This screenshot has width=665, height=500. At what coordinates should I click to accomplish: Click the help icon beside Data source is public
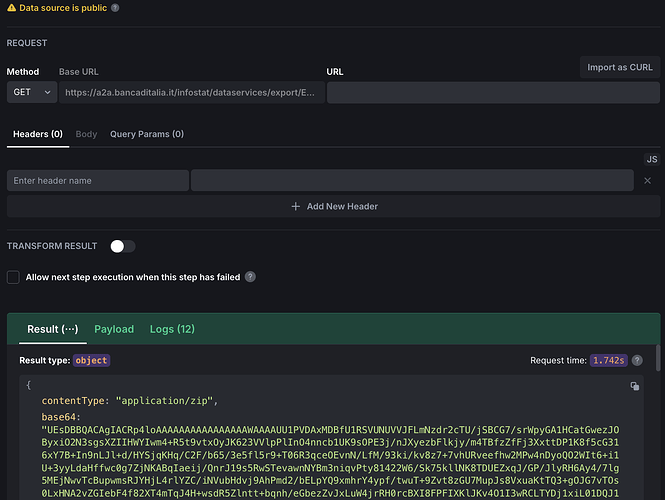[x=115, y=8]
